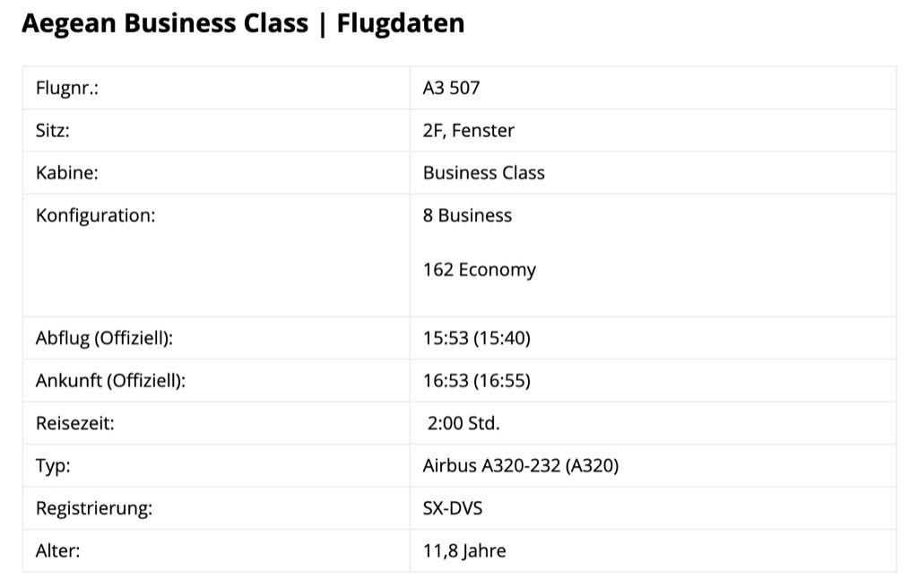Click the departure time "15:53 (15:40)"
The height and width of the screenshot is (588, 918).
(477, 338)
